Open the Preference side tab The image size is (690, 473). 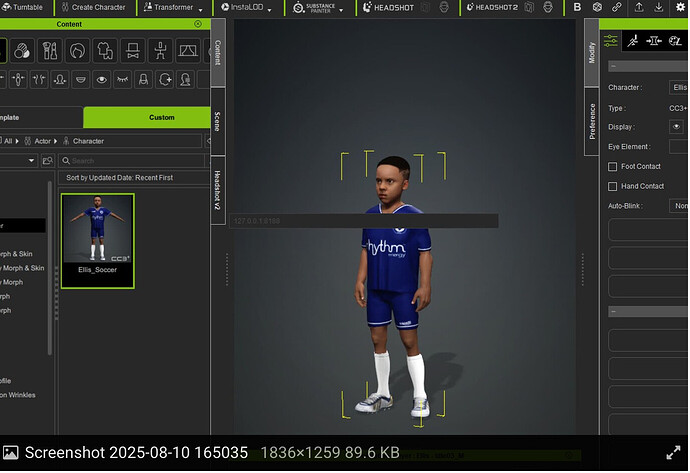pos(591,121)
